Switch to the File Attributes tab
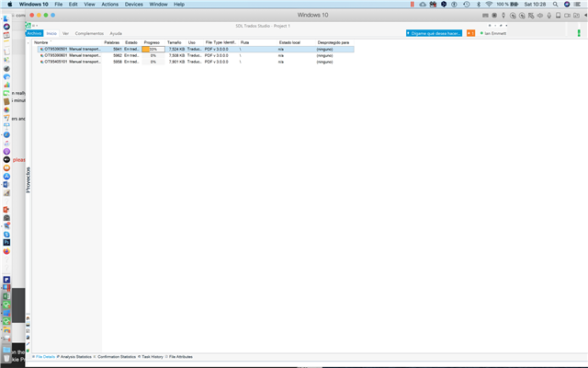The height and width of the screenshot is (368, 588). point(180,357)
